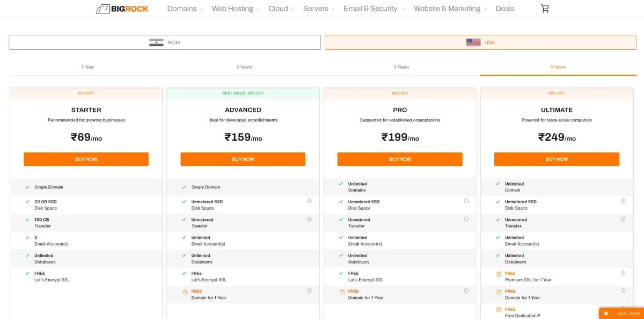The image size is (644, 319).
Task: Click the Pro ₹199/mo price
Action: [400, 137]
